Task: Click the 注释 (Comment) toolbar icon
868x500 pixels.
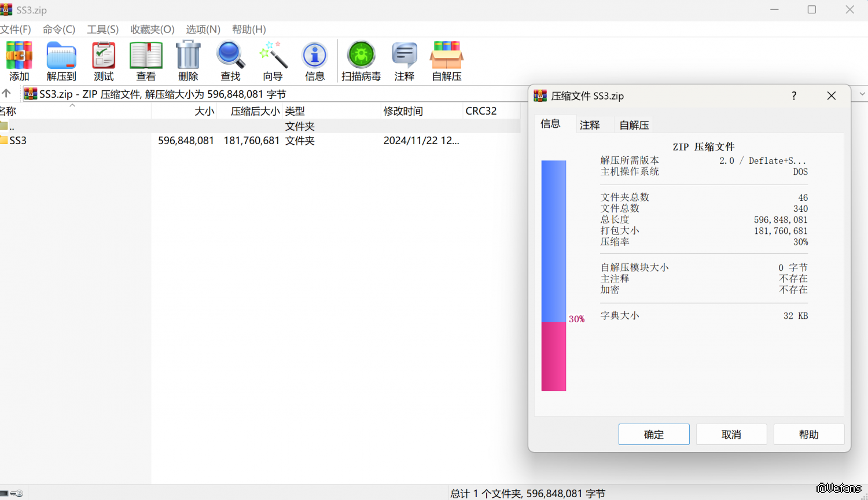Action: 404,61
